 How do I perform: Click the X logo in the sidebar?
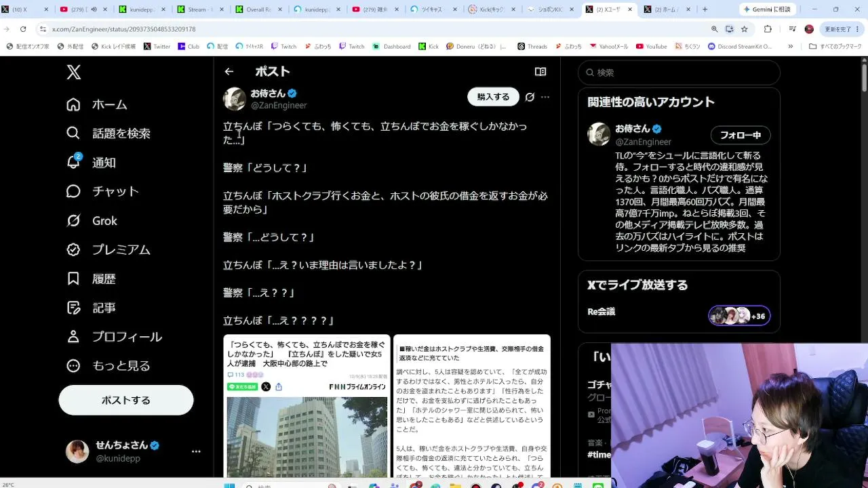point(74,73)
